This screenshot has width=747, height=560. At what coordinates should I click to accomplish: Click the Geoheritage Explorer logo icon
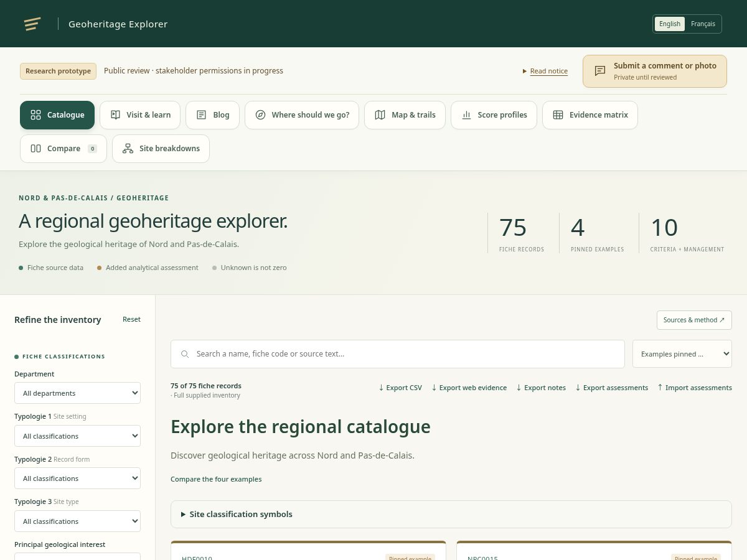[x=32, y=24]
